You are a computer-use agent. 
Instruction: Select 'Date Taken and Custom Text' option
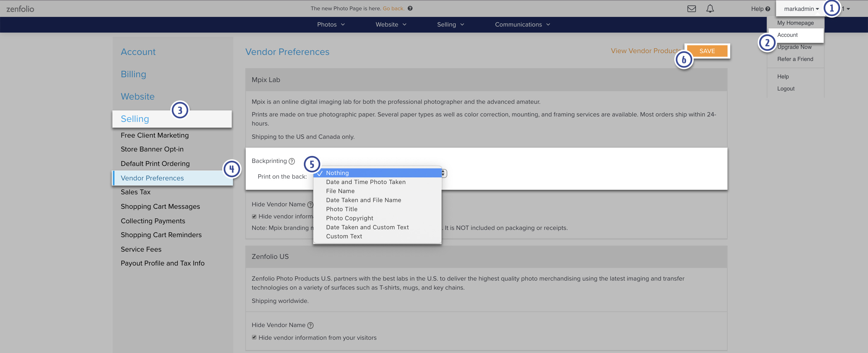tap(377, 227)
